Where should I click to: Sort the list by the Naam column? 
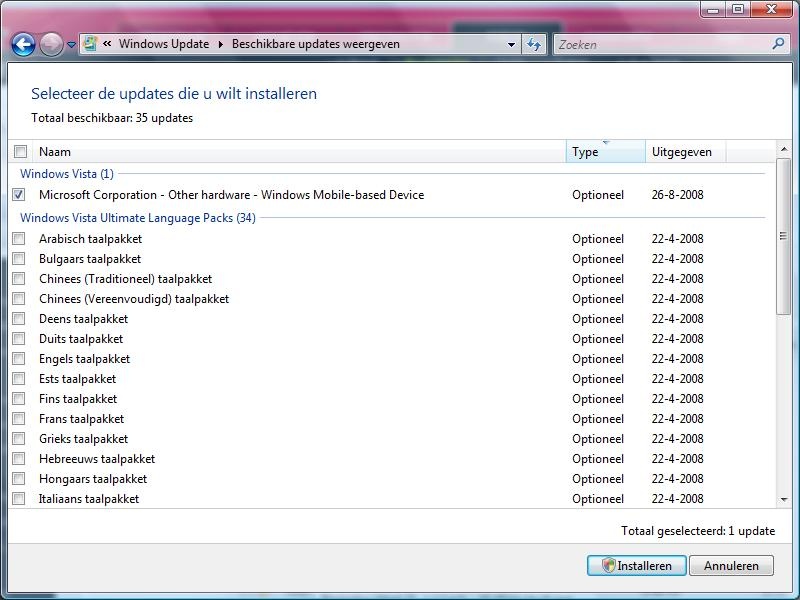click(x=300, y=152)
